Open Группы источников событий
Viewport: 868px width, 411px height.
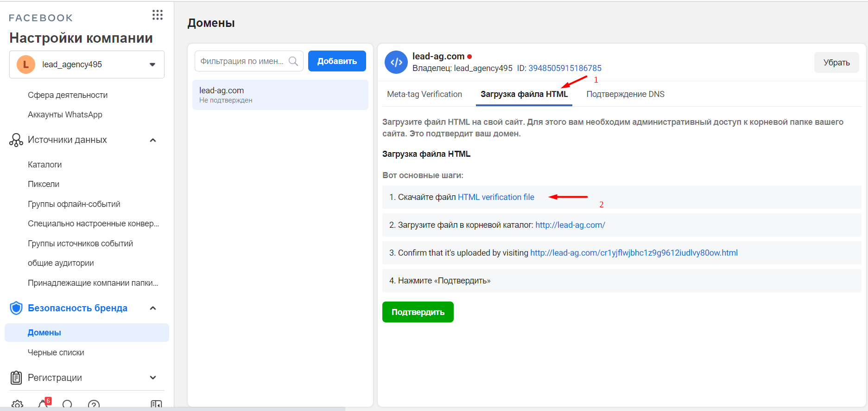pos(80,244)
